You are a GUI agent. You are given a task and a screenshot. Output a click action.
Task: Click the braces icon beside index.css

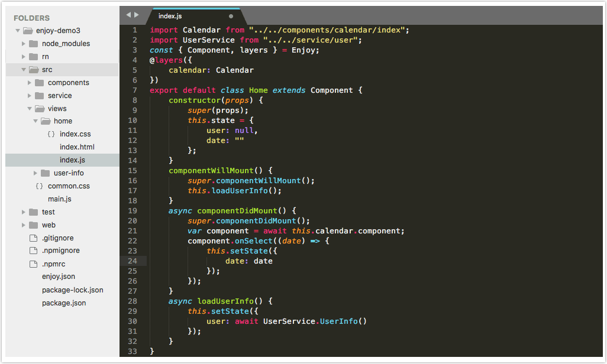(51, 134)
